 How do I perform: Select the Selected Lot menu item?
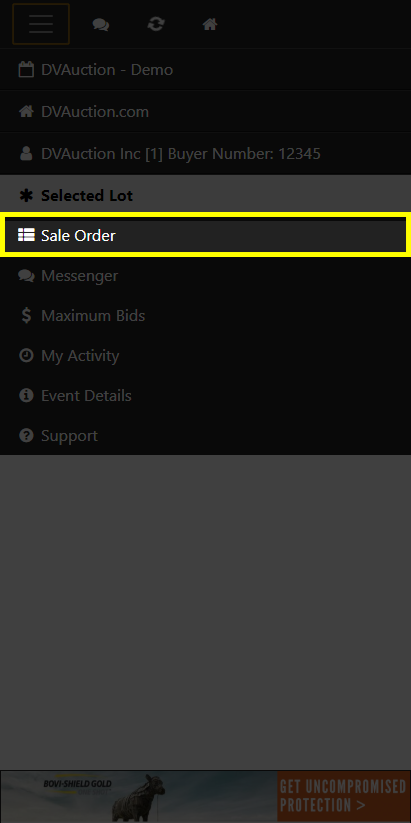point(205,196)
